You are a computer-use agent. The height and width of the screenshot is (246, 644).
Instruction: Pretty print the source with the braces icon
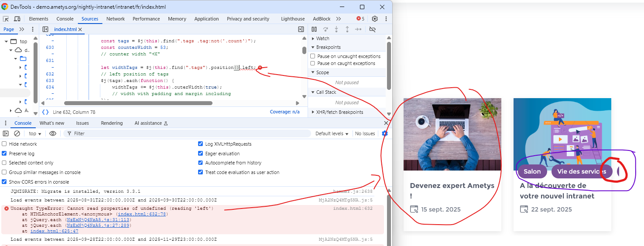tap(45, 112)
